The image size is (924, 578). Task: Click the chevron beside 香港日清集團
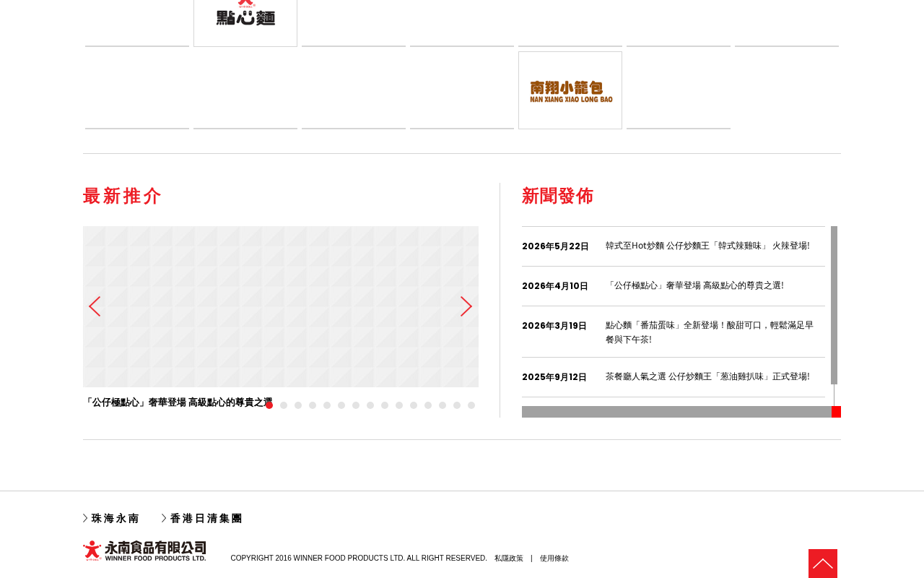[x=164, y=518]
